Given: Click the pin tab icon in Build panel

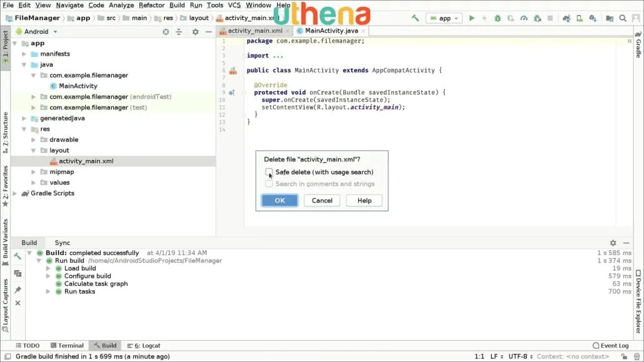Looking at the screenshot, I should click(18, 289).
